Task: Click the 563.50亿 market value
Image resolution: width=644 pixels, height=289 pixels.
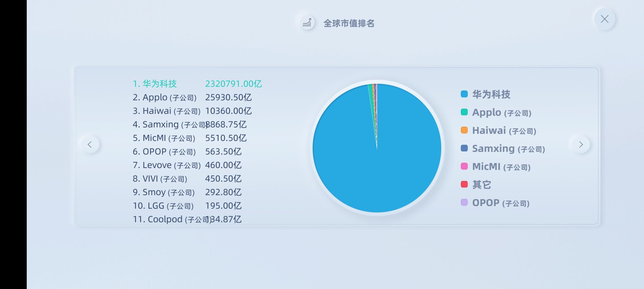Action: pyautogui.click(x=223, y=152)
